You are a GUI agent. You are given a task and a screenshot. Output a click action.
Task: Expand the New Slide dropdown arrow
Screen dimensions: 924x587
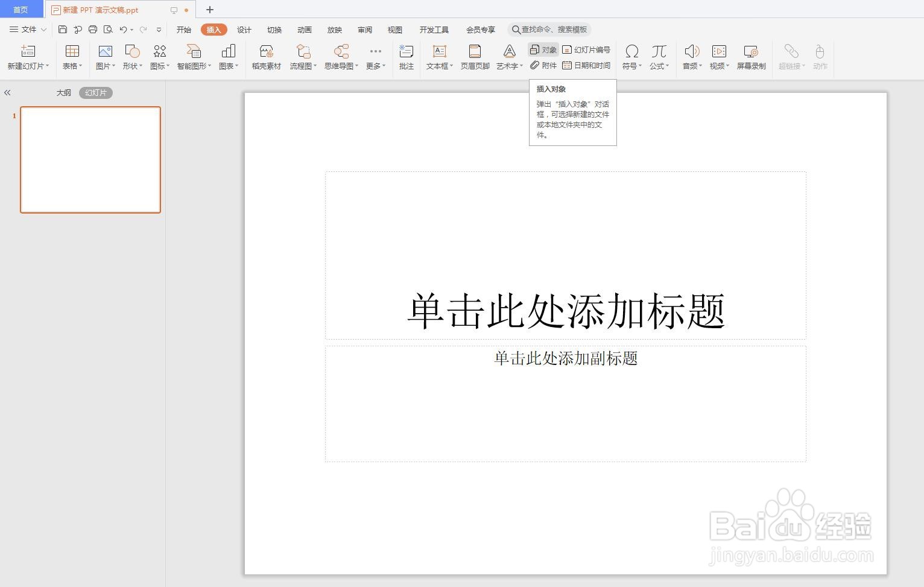point(47,66)
